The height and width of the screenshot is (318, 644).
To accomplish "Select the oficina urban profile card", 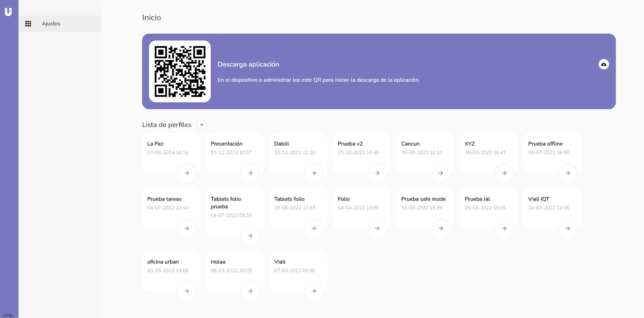I will coord(166,269).
